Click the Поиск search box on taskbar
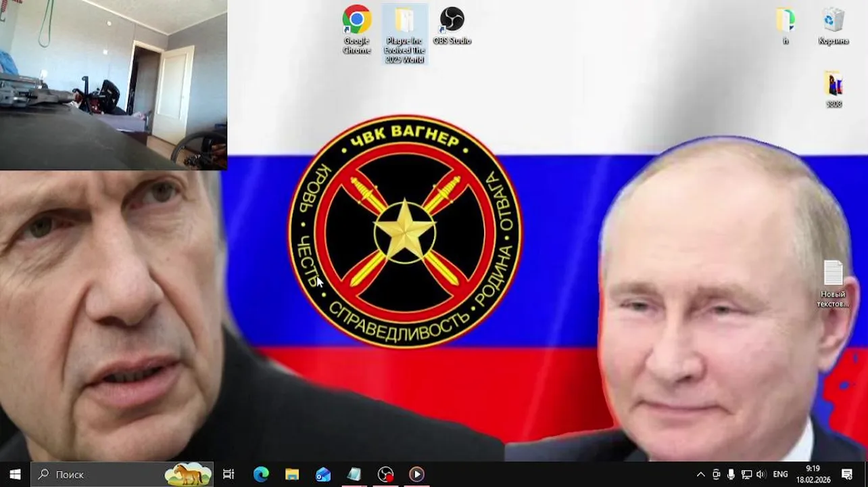Screen dimensions: 868x487 pyautogui.click(x=122, y=474)
